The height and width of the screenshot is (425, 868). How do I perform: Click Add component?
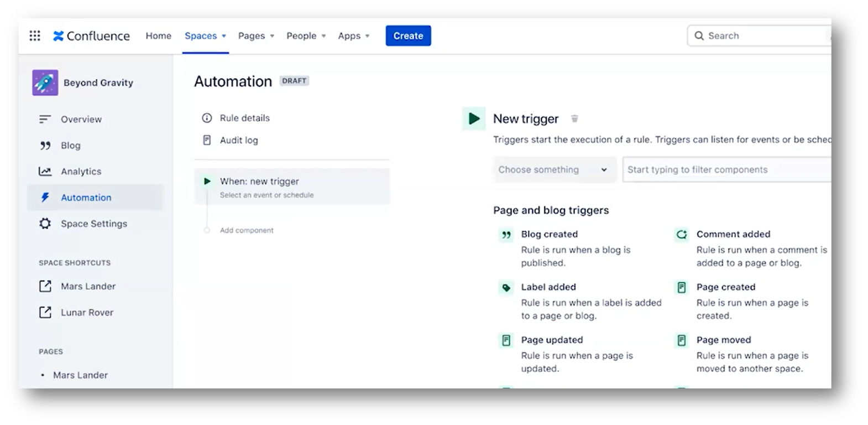pyautogui.click(x=247, y=230)
